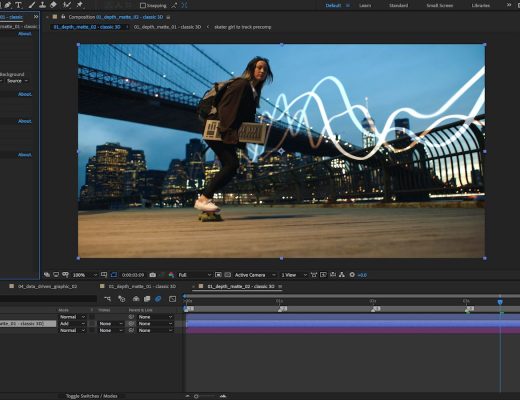Select the Brush tool

click(x=32, y=5)
